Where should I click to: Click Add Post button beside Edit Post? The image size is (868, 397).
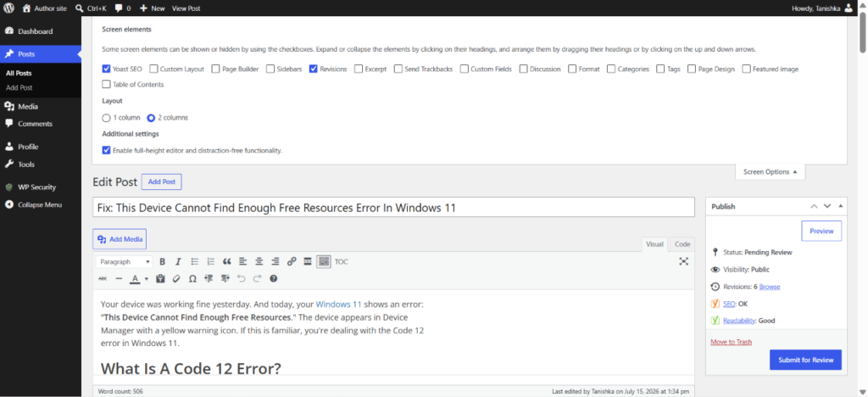pyautogui.click(x=162, y=182)
